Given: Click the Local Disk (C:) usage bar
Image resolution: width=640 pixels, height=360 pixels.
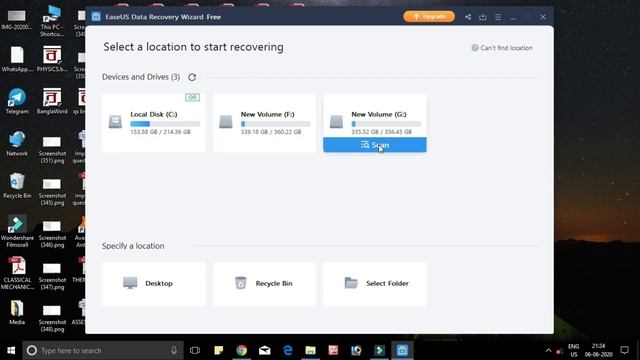Looking at the screenshot, I should coord(165,124).
